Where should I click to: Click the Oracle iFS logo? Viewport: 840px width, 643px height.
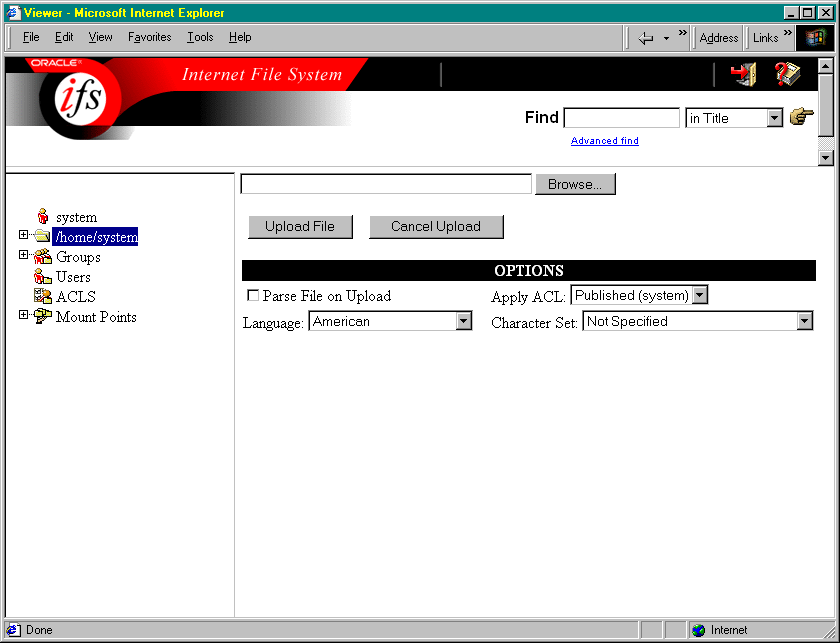click(x=80, y=98)
